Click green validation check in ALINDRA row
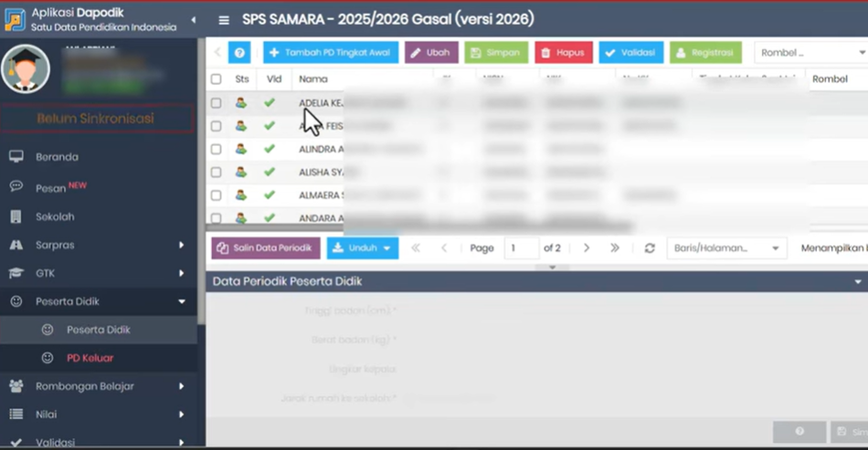Image resolution: width=868 pixels, height=450 pixels. tap(270, 149)
